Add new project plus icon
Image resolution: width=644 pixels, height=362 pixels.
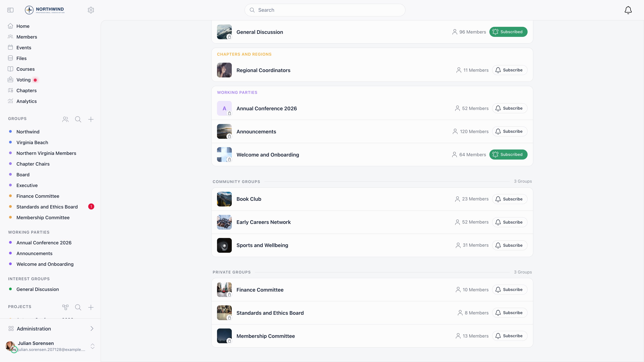[91, 307]
